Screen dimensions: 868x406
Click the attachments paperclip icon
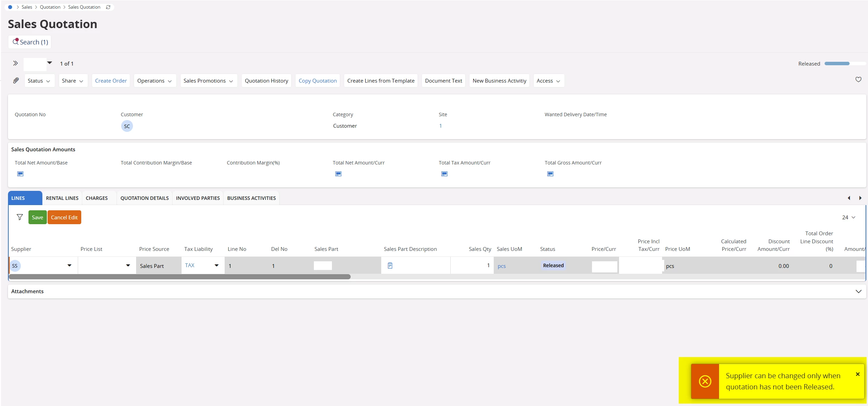(x=16, y=81)
